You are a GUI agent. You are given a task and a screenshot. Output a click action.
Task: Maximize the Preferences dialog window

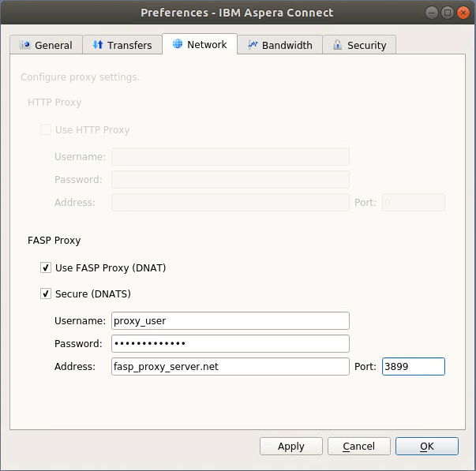(x=448, y=13)
